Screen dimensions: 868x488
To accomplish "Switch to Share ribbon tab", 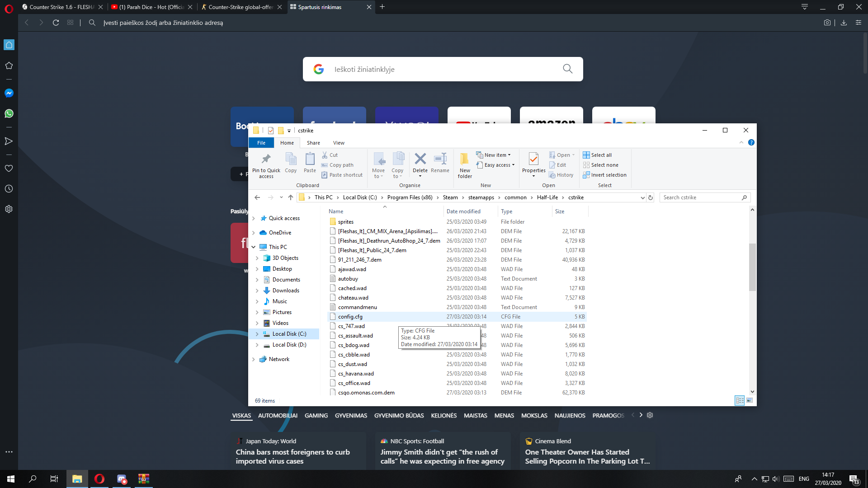I will pos(313,143).
